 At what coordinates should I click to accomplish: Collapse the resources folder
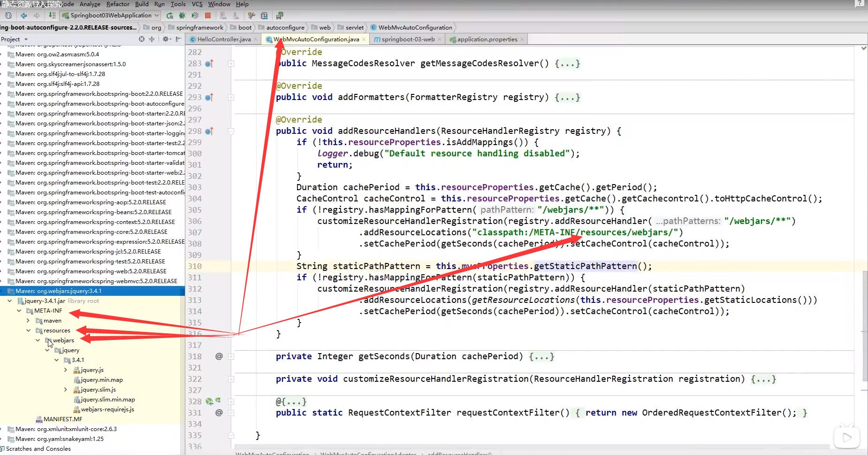pos(28,331)
